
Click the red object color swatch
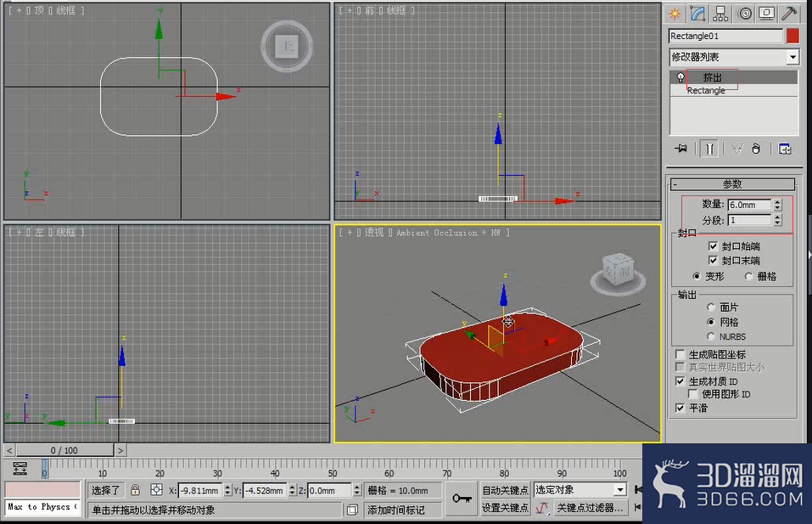click(x=792, y=36)
